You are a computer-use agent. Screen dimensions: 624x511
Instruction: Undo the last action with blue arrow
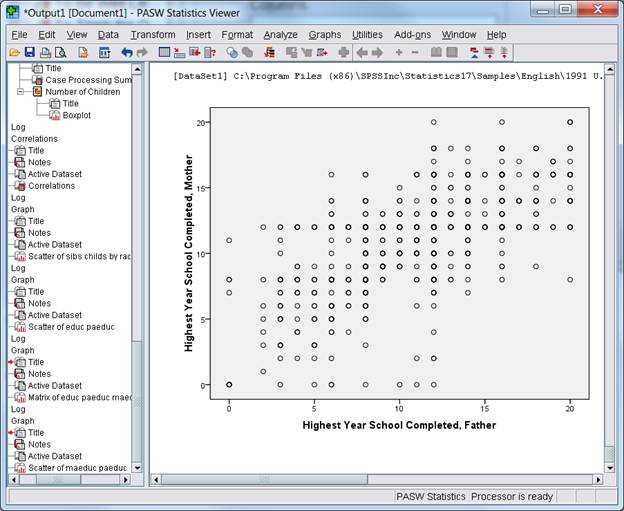(127, 52)
